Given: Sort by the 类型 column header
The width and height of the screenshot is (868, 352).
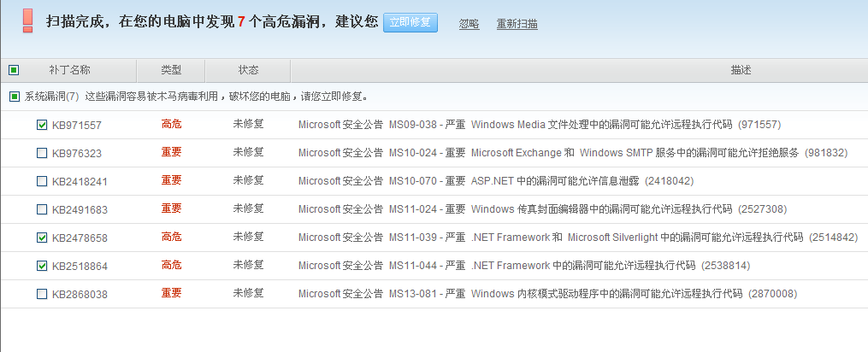Looking at the screenshot, I should click(171, 70).
